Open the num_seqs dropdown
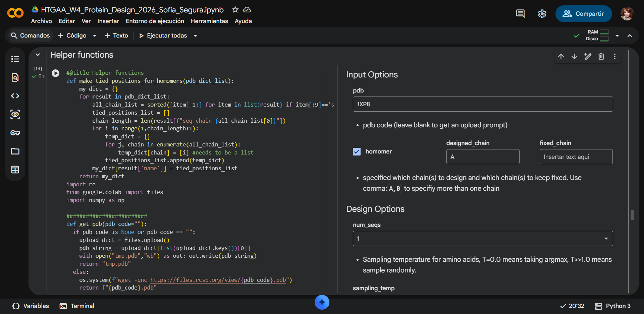The width and height of the screenshot is (644, 314). pyautogui.click(x=483, y=239)
